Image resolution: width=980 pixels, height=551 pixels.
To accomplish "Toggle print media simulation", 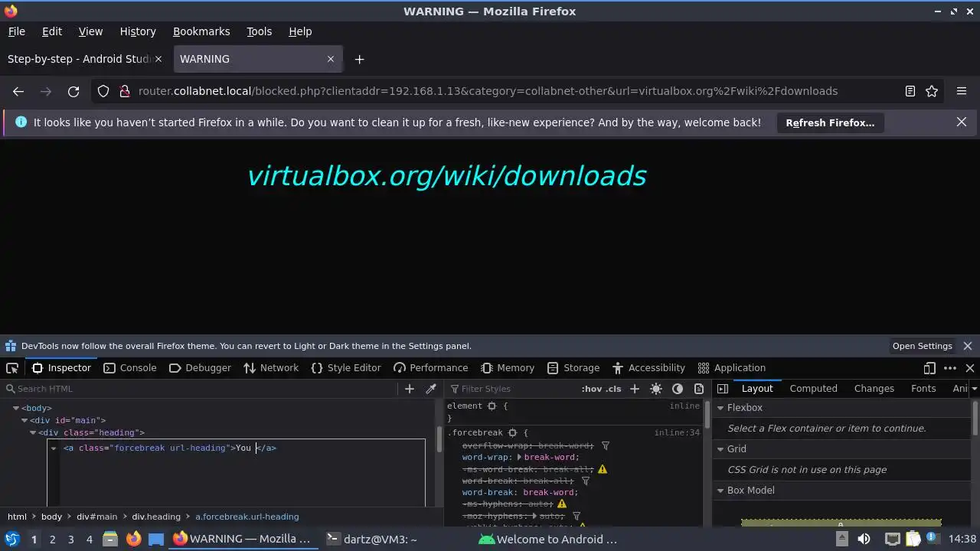I will click(699, 389).
